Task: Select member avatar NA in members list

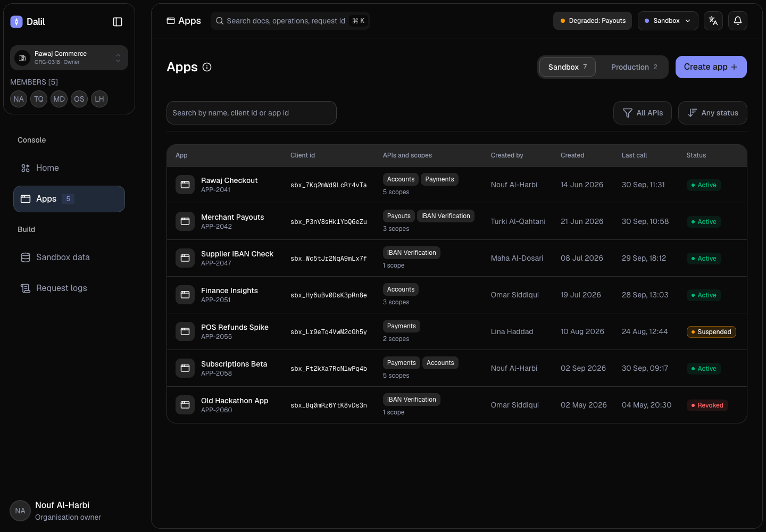Action: pos(19,99)
